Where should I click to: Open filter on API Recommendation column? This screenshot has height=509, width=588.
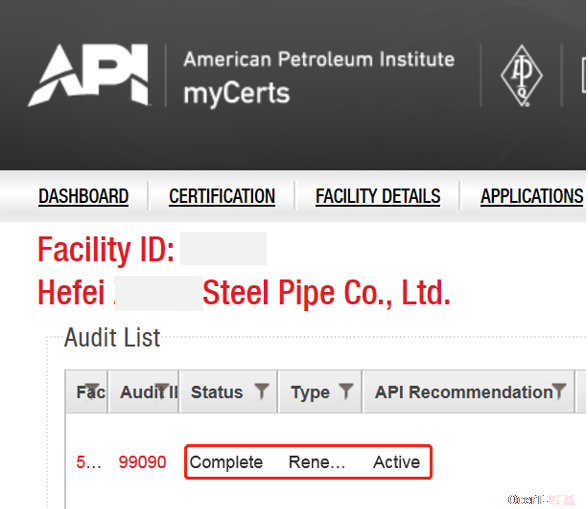click(x=559, y=392)
